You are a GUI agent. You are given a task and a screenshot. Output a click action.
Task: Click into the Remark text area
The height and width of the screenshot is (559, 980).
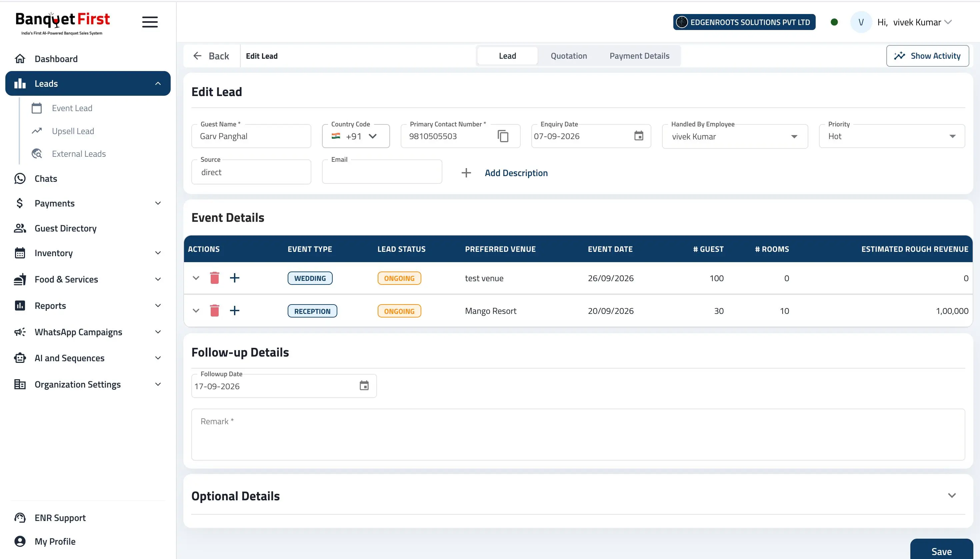(x=578, y=434)
